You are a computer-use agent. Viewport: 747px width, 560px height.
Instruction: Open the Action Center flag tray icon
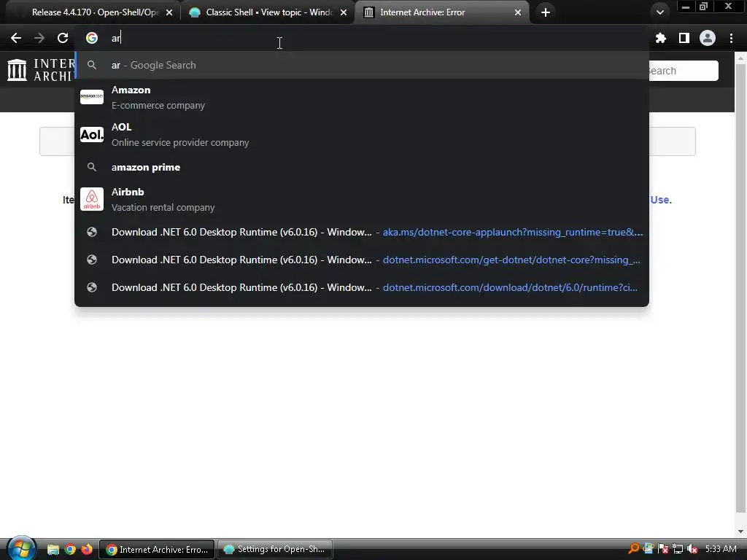pyautogui.click(x=662, y=549)
